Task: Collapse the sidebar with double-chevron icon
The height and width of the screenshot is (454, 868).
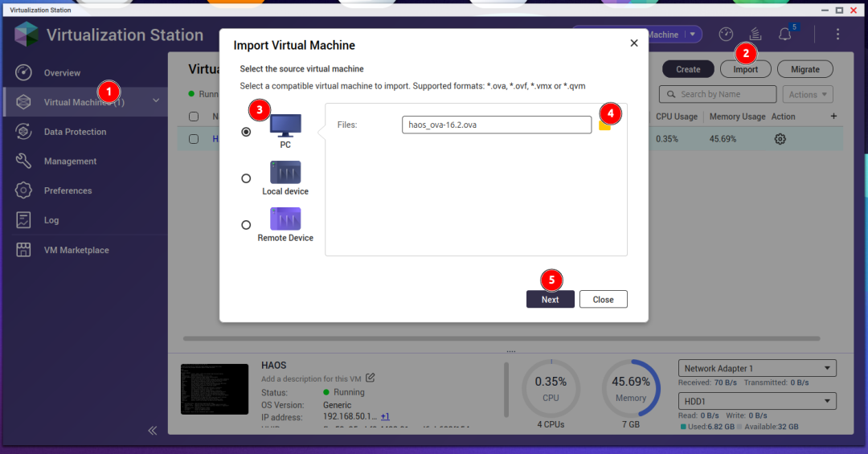Action: point(152,431)
